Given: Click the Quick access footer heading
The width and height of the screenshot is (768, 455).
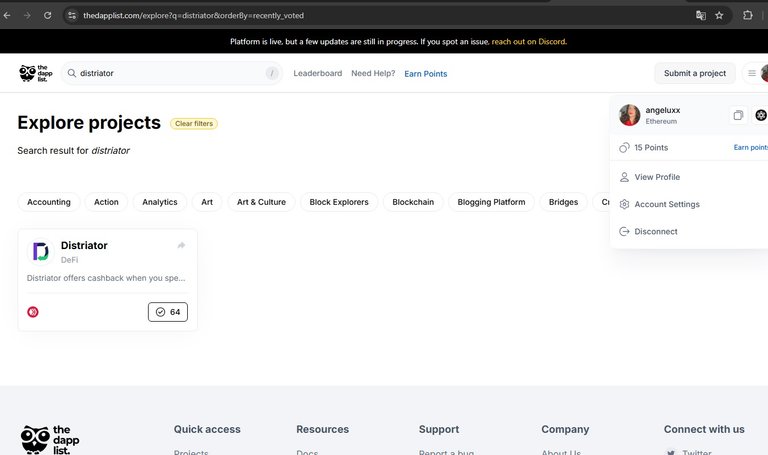Looking at the screenshot, I should (x=207, y=429).
